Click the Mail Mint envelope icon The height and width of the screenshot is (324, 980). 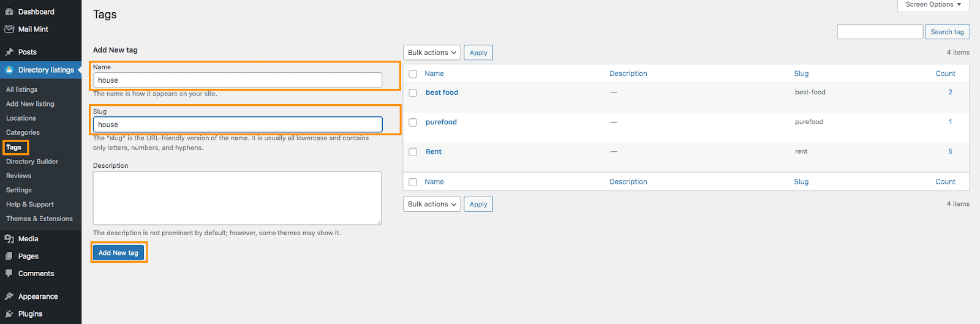click(x=9, y=29)
